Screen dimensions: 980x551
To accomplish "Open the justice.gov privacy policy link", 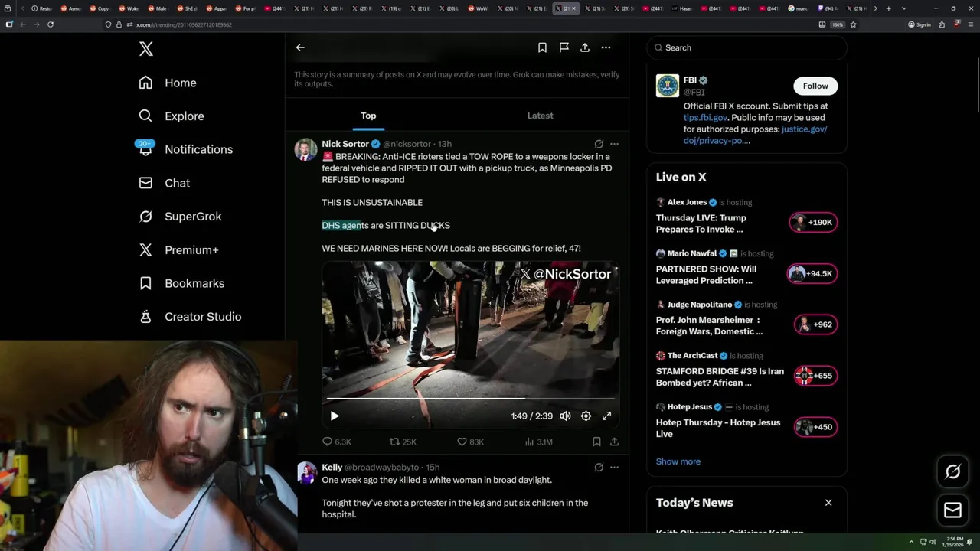I will click(x=755, y=135).
